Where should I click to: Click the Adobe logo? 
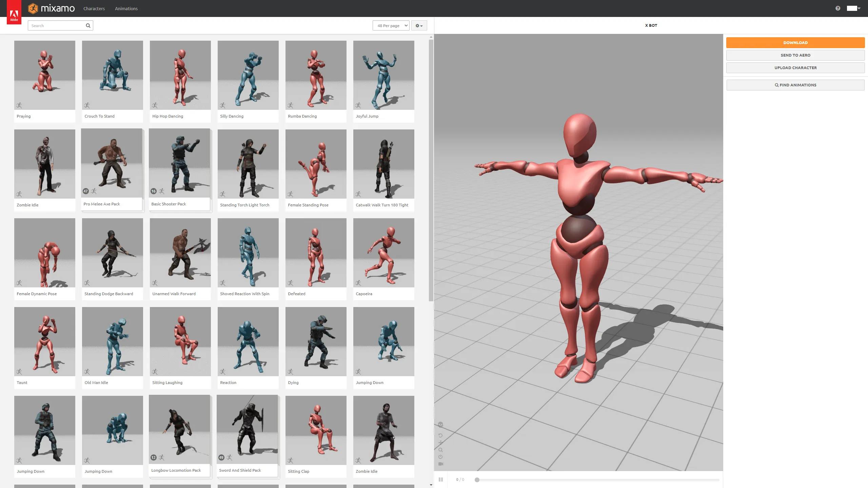(x=14, y=12)
